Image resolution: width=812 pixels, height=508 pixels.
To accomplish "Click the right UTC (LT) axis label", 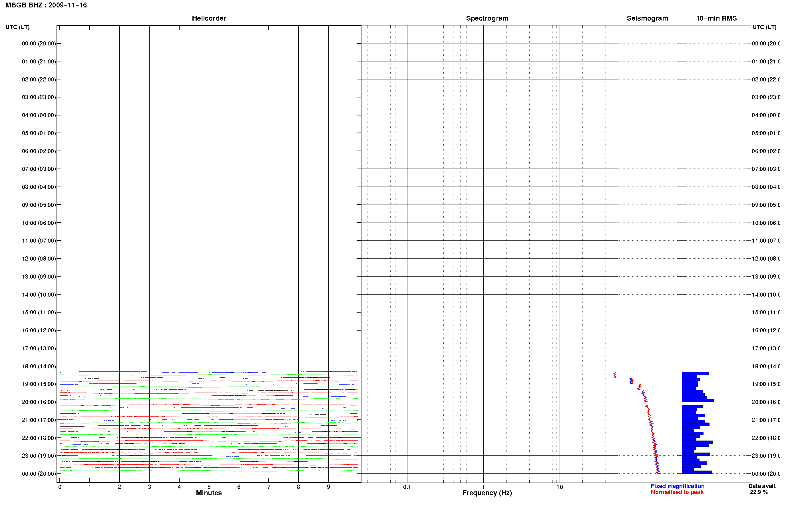I will point(764,27).
